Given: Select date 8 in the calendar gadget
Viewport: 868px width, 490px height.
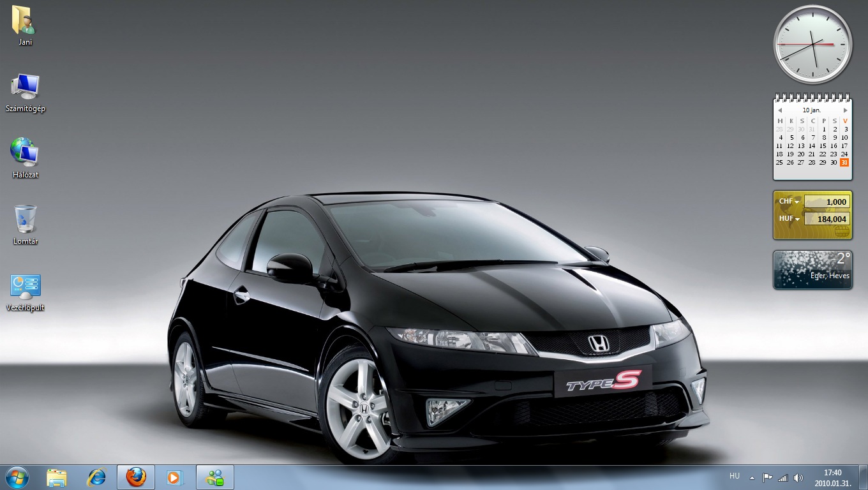Looking at the screenshot, I should [824, 137].
